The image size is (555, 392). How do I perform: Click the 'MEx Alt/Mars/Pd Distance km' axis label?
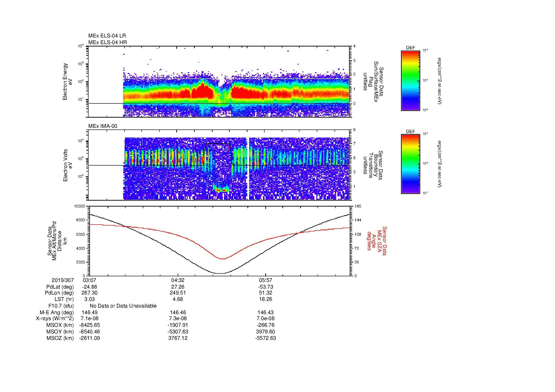pos(57,241)
